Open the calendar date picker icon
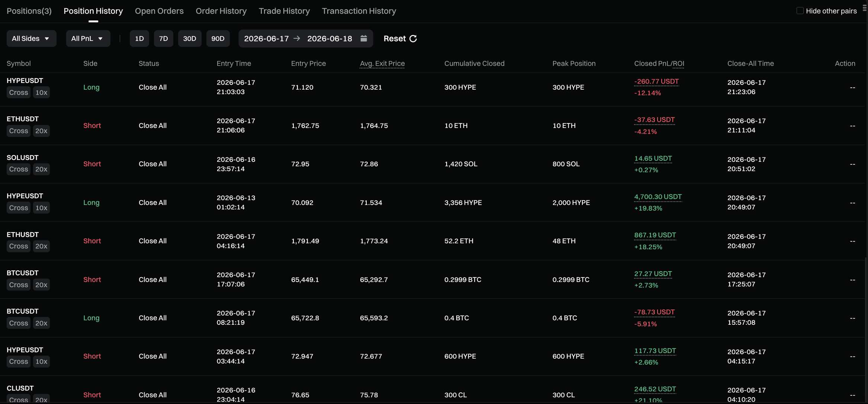The height and width of the screenshot is (404, 868). [x=364, y=38]
